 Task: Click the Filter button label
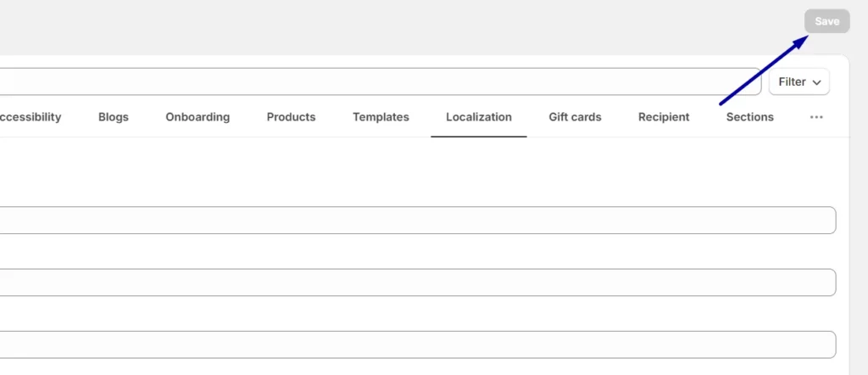(x=793, y=82)
